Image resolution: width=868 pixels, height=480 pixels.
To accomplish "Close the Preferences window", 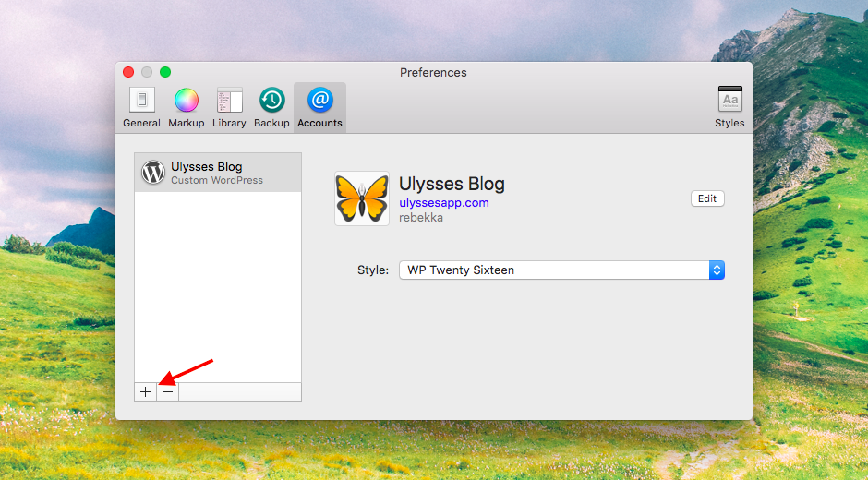I will pyautogui.click(x=128, y=72).
